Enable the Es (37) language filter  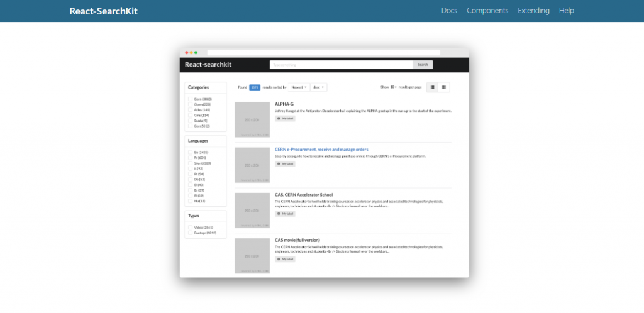coord(190,190)
